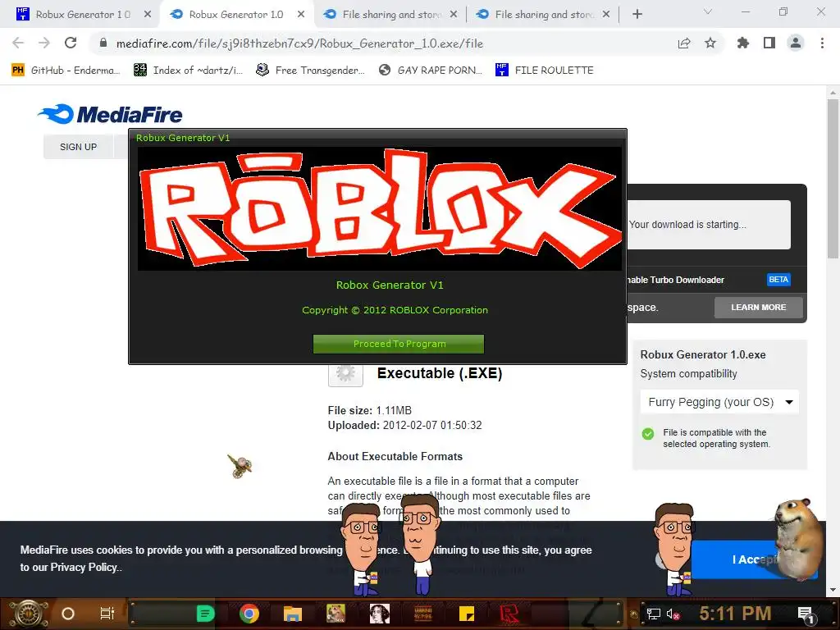The image size is (840, 630).
Task: Open the portrait icon app on taskbar
Action: tap(379, 614)
